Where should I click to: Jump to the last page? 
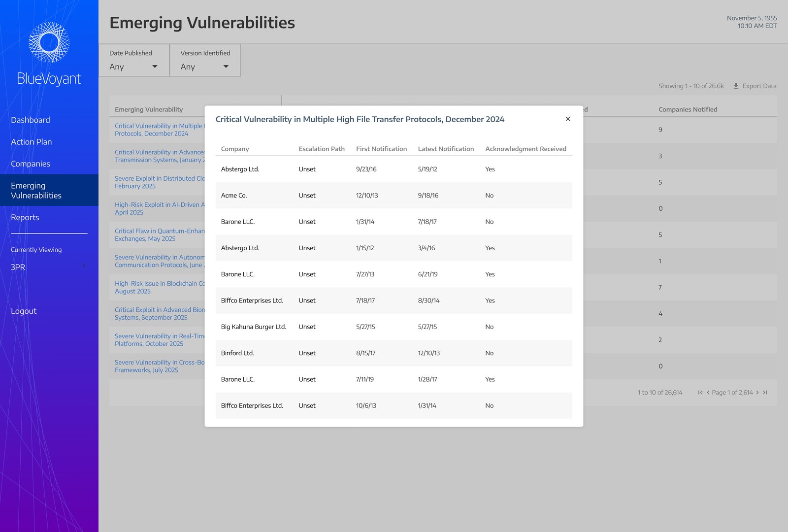pos(765,393)
